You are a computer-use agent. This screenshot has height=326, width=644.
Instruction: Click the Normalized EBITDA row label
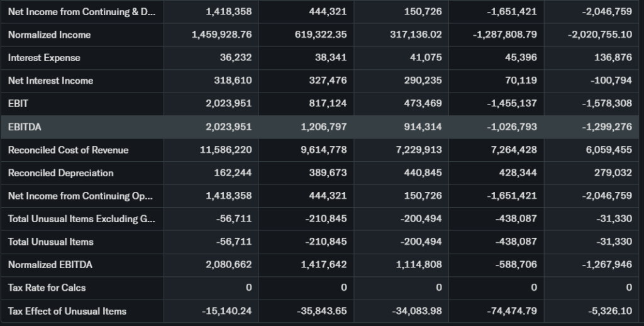(x=50, y=265)
